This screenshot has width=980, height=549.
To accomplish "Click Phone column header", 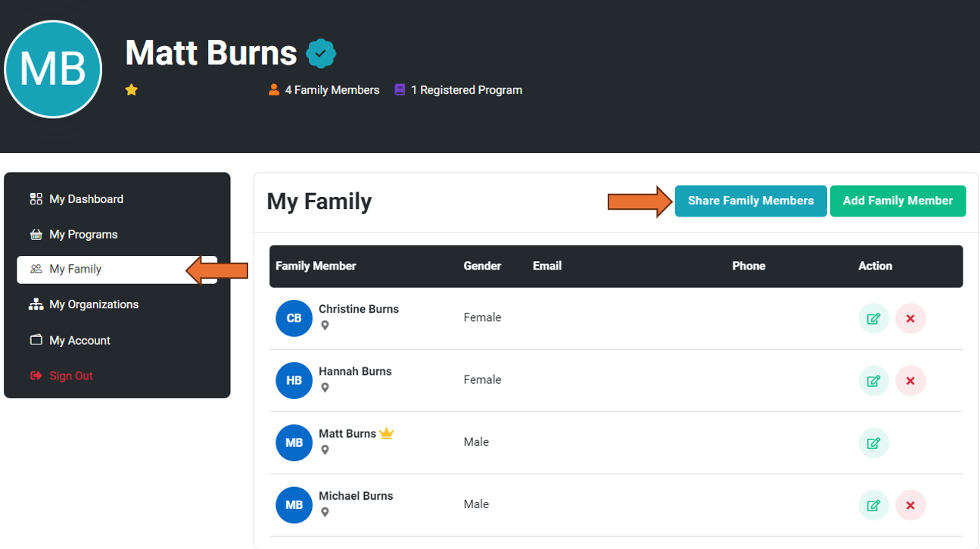I will [749, 266].
